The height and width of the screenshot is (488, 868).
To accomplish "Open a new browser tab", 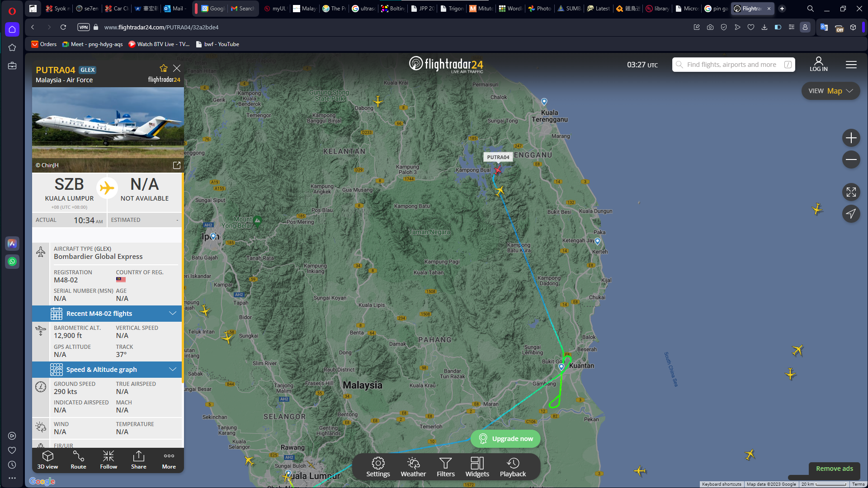I will tap(782, 9).
